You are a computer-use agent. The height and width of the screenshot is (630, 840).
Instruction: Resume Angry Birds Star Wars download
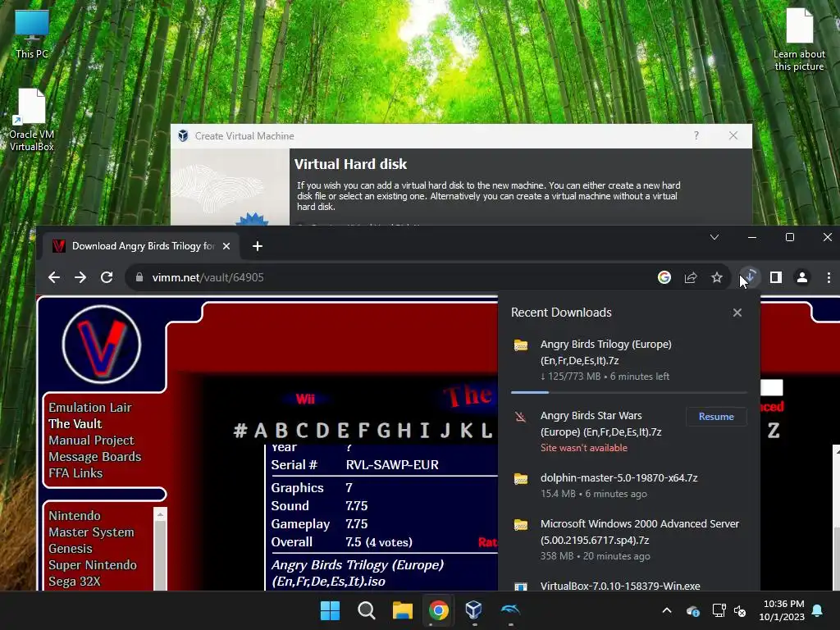[715, 416]
